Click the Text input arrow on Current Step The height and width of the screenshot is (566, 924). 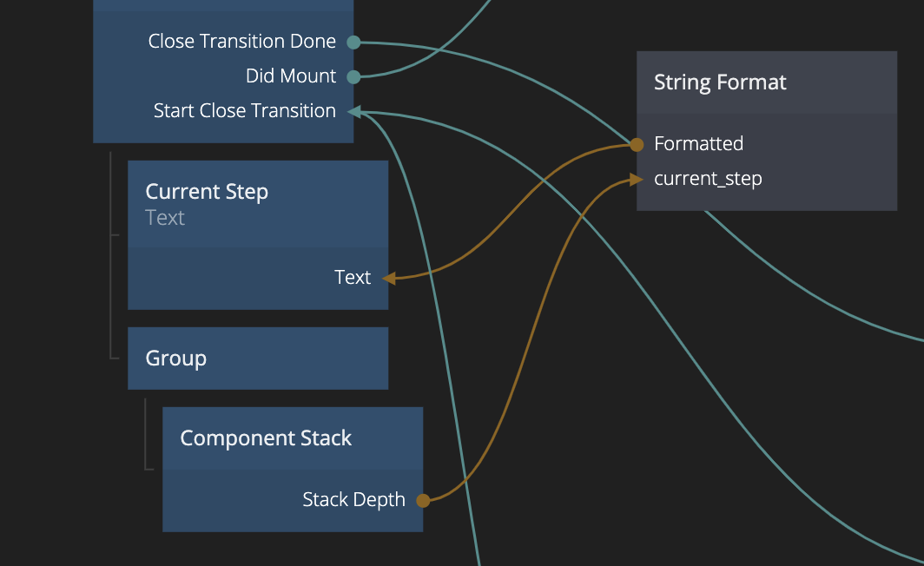click(388, 278)
